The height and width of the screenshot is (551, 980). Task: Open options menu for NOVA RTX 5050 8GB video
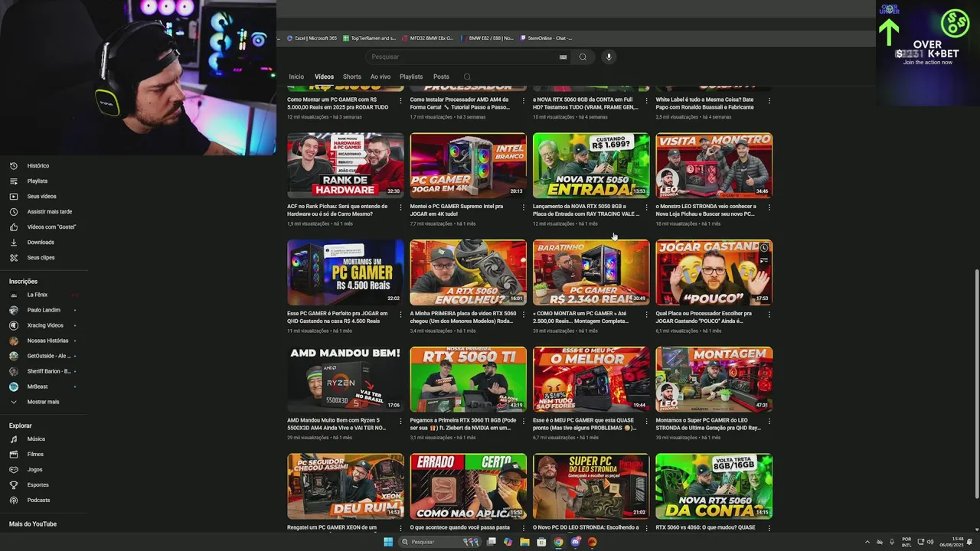(646, 207)
